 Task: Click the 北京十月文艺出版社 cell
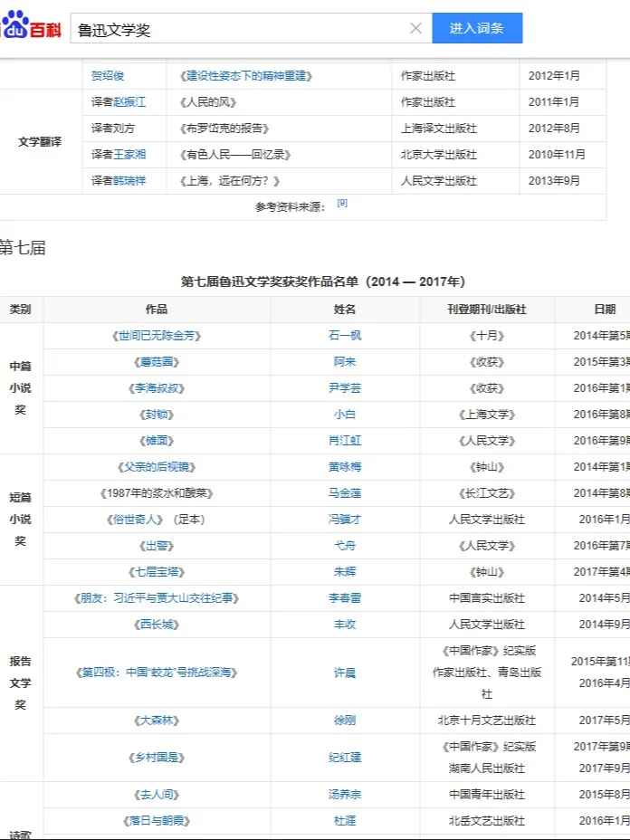487,721
